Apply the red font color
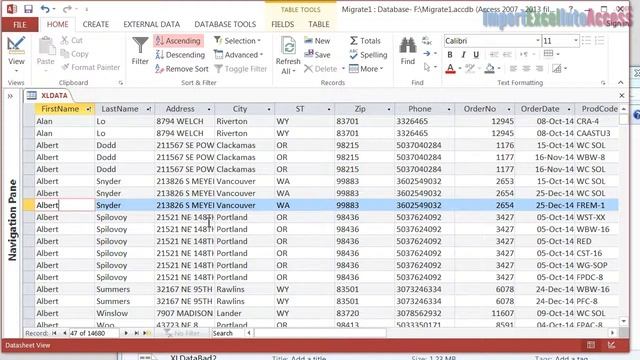The width and height of the screenshot is (640, 360). pos(450,69)
